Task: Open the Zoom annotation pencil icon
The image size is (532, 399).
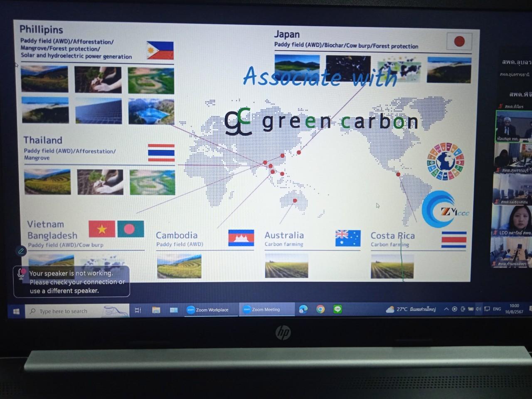Action: click(x=20, y=251)
